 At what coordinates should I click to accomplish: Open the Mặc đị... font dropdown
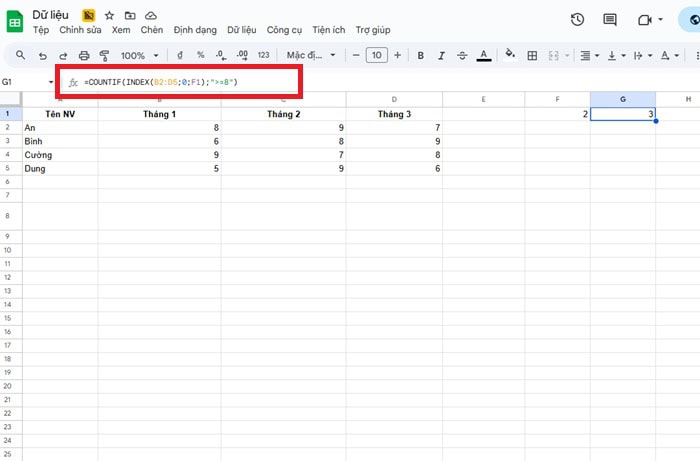pyautogui.click(x=311, y=55)
